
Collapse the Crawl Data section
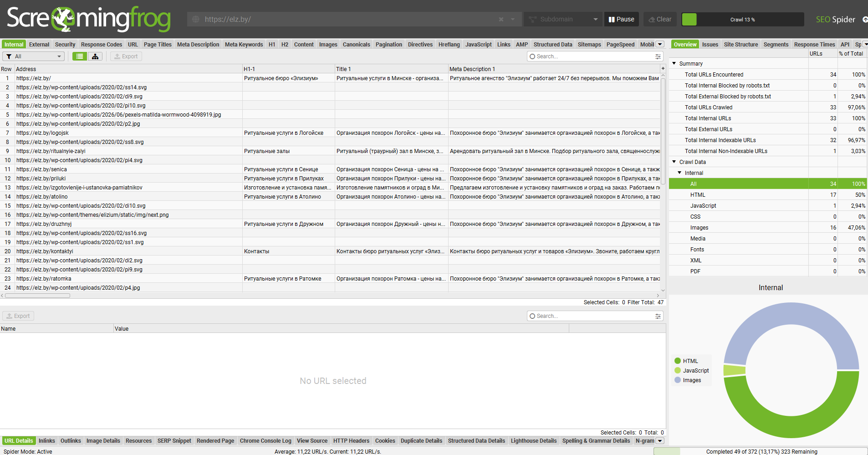[674, 162]
